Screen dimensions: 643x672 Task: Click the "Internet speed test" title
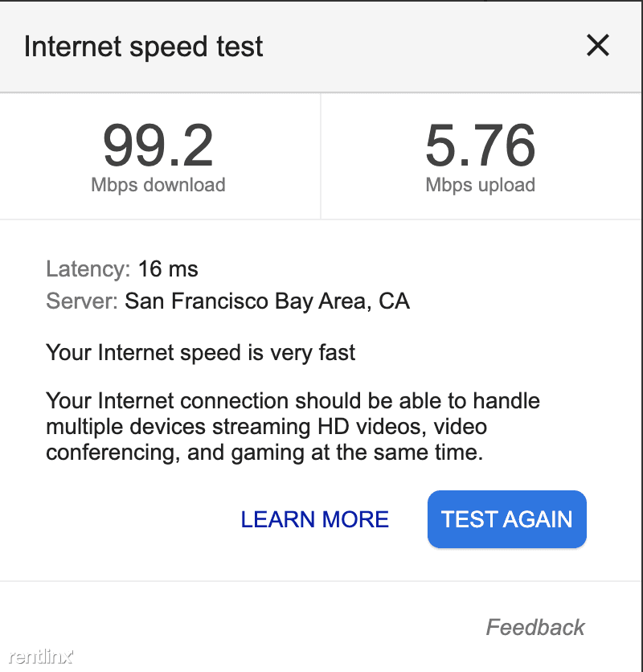pos(143,47)
